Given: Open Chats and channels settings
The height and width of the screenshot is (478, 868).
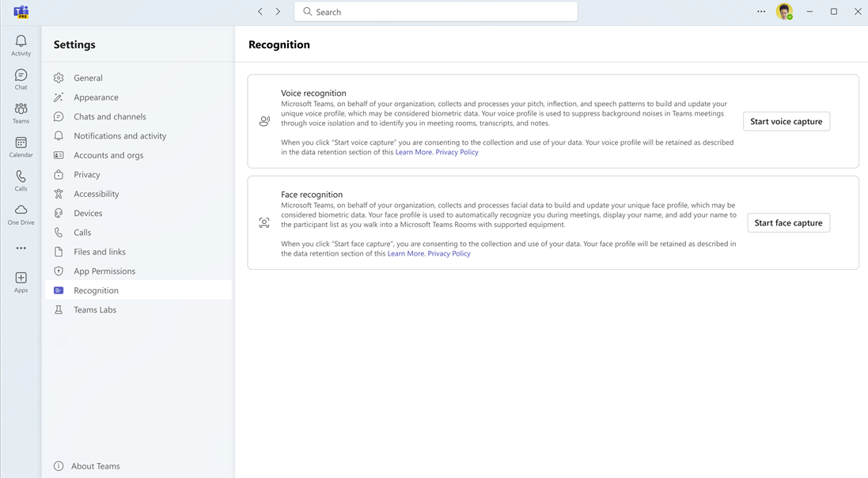Looking at the screenshot, I should point(138,117).
